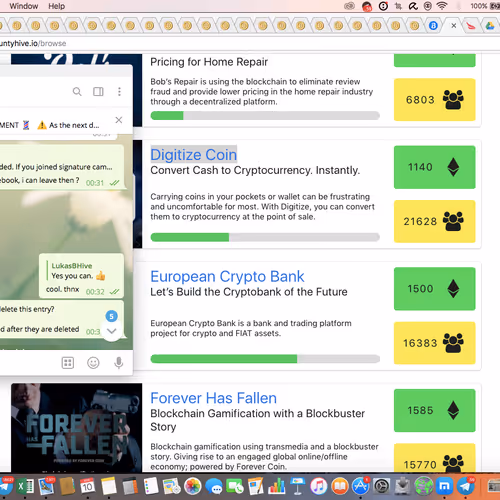The width and height of the screenshot is (500, 500).
Task: Click the 'Pricing for Home Repair' heading
Action: tap(209, 62)
